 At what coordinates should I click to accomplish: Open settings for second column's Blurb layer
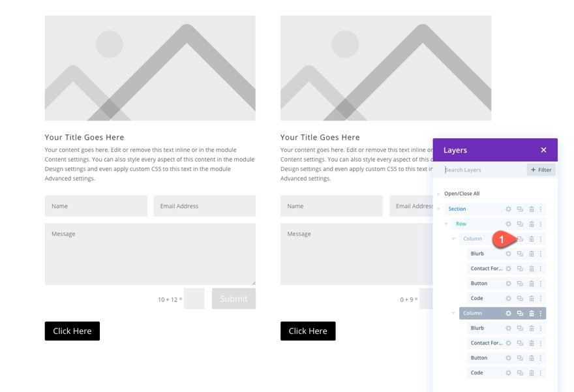[x=509, y=328]
